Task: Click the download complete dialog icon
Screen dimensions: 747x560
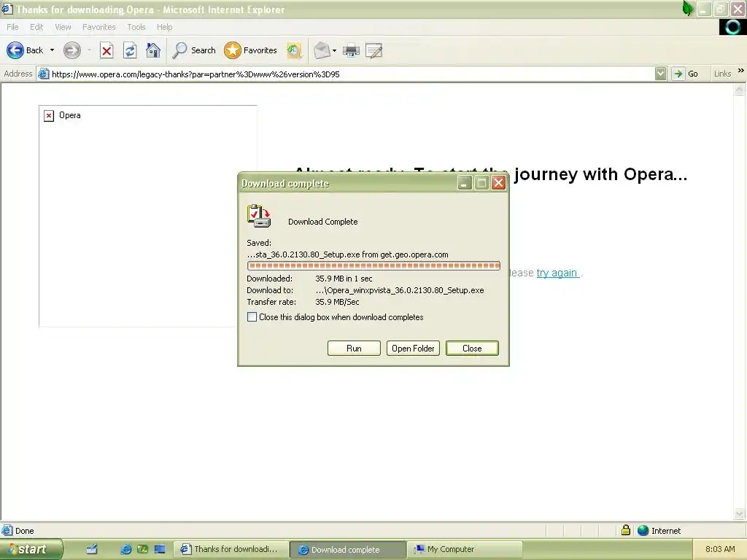Action: point(259,216)
